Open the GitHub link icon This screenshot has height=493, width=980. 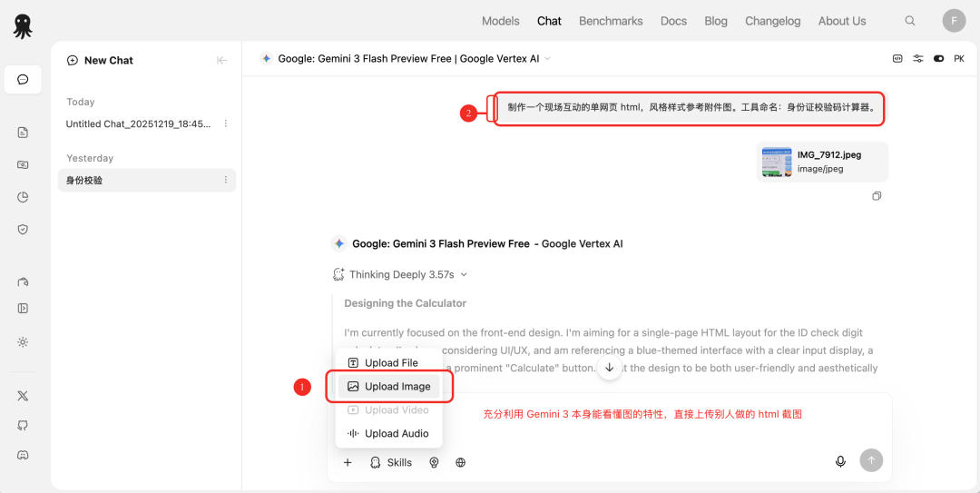click(x=23, y=426)
